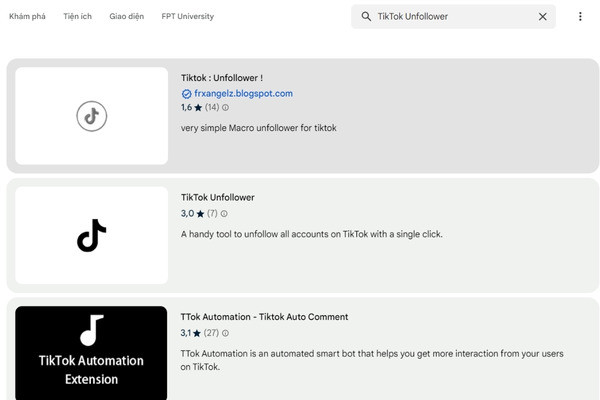Click the 1,6 rating value
Image resolution: width=600 pixels, height=400 pixels.
(186, 108)
